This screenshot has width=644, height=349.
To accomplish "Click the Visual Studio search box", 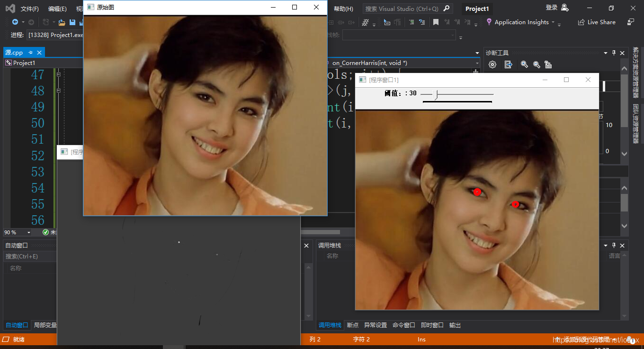I will (x=408, y=9).
